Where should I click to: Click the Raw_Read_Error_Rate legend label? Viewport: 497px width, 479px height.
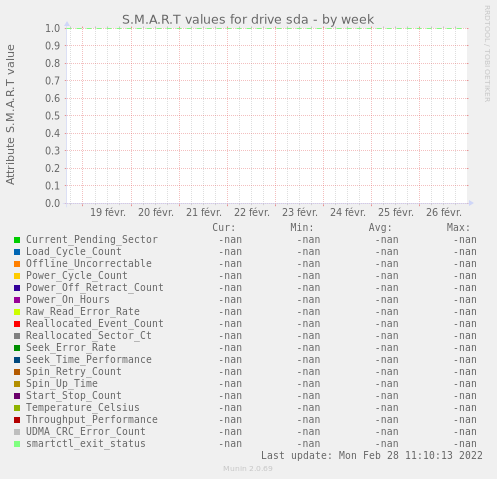83,311
